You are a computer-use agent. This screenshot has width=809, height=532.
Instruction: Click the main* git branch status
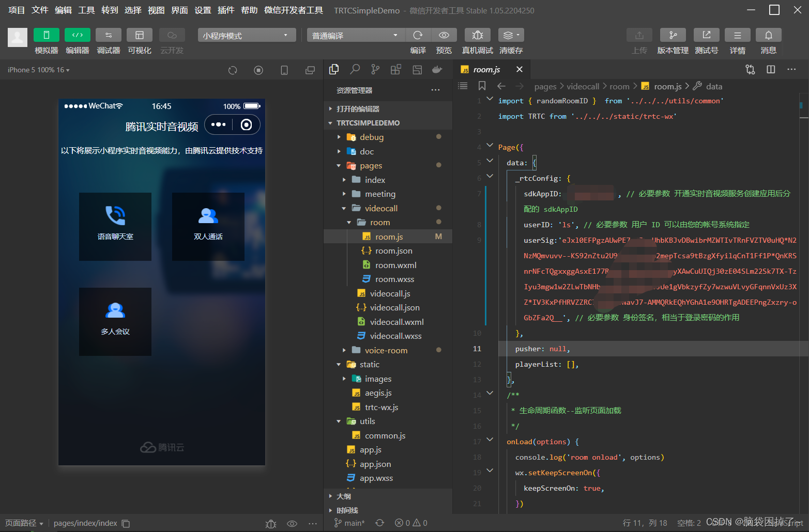coord(349,523)
